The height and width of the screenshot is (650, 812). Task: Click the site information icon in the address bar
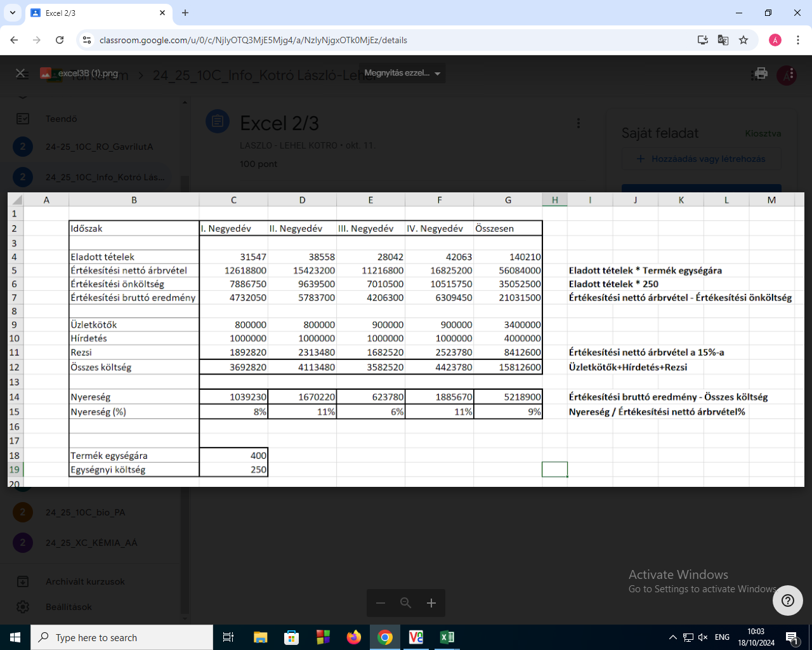click(87, 40)
